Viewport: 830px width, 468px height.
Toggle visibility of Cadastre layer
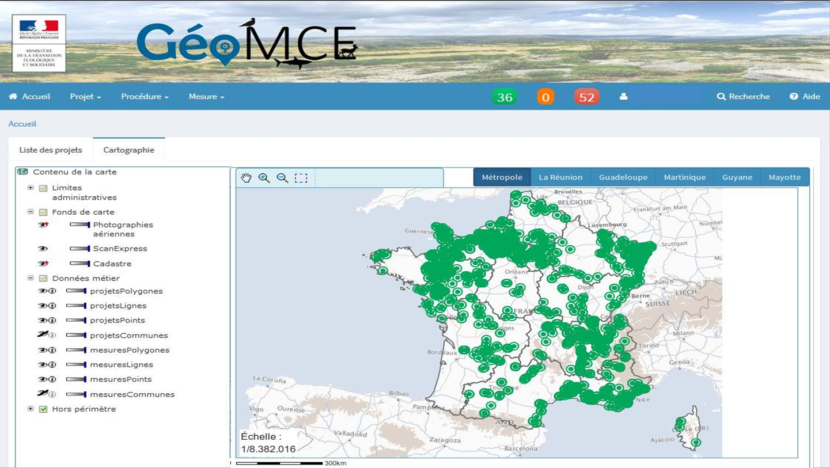point(43,264)
